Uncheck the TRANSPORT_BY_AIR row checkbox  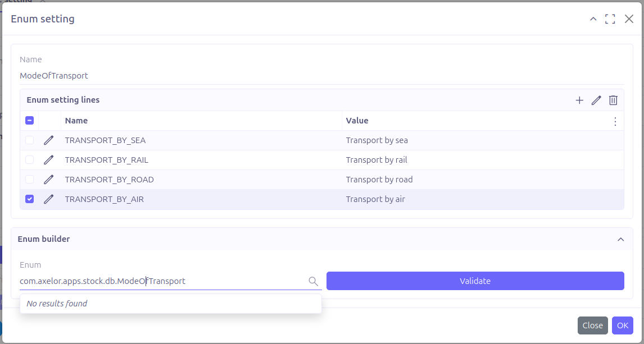(x=30, y=199)
